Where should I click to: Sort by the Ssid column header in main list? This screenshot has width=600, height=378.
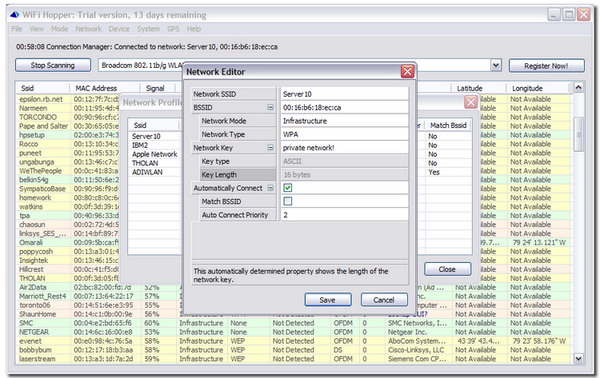pyautogui.click(x=42, y=88)
